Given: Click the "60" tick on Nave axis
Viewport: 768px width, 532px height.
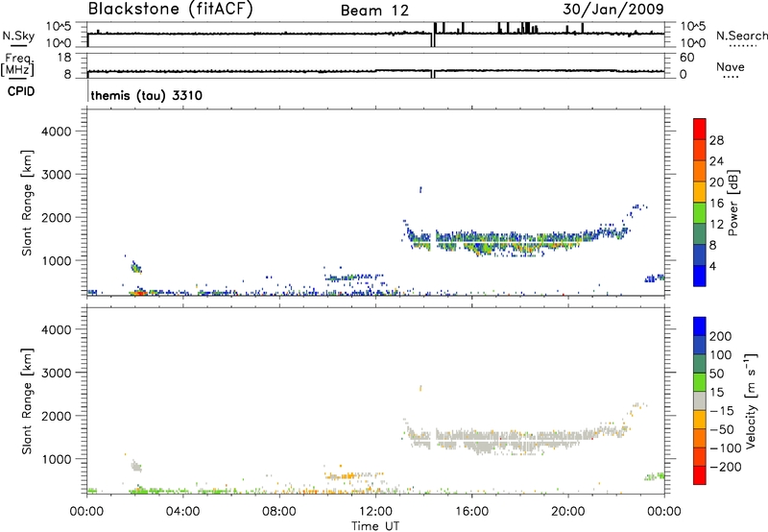Looking at the screenshot, I should point(686,58).
